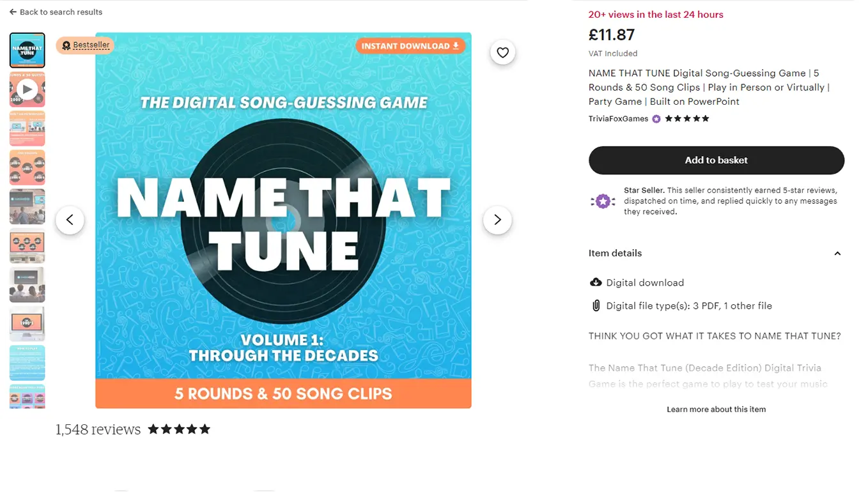
Task: Go back to search results
Action: tap(56, 12)
